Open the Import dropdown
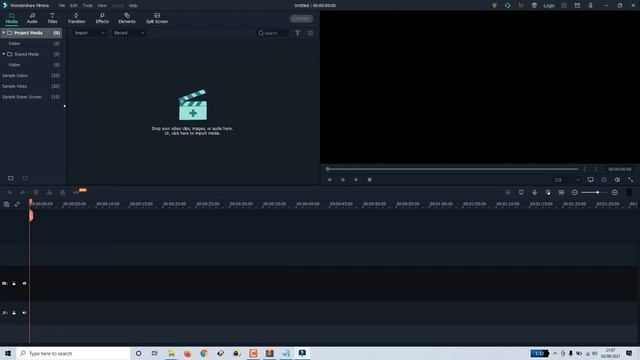Viewport: 640px width, 360px height. click(x=90, y=33)
